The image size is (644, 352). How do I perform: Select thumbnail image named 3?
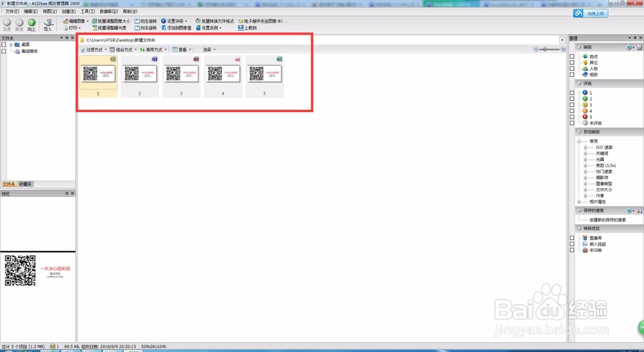pyautogui.click(x=181, y=77)
